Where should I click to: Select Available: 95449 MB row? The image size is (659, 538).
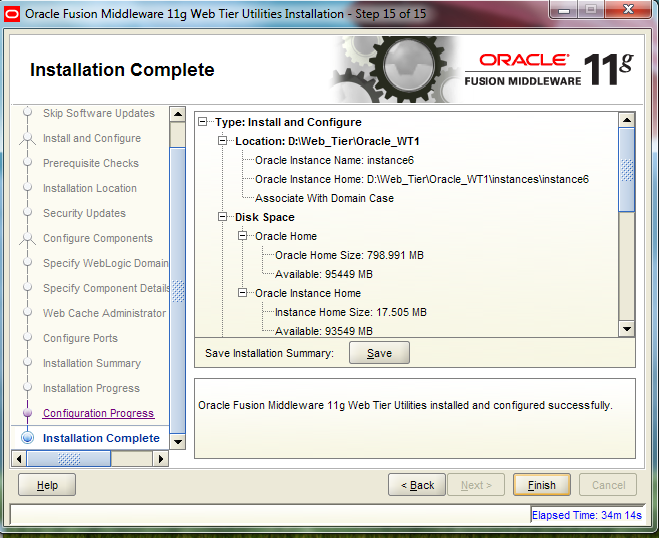tap(324, 274)
